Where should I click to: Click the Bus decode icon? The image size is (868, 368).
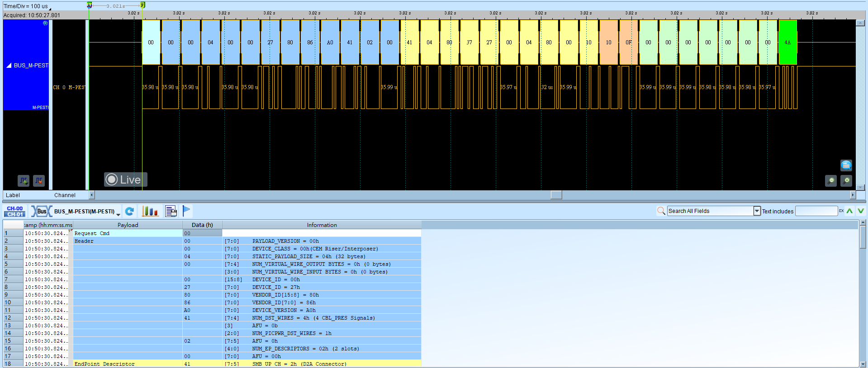click(x=41, y=211)
